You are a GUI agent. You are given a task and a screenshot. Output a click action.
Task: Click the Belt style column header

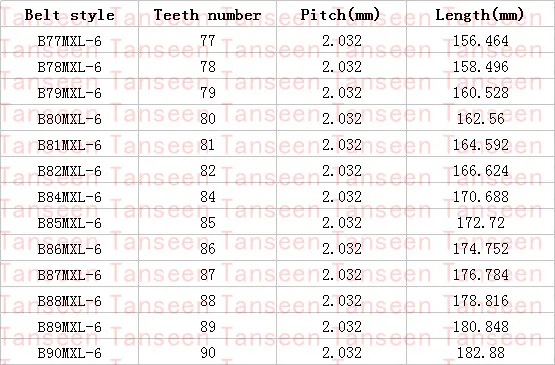point(69,15)
